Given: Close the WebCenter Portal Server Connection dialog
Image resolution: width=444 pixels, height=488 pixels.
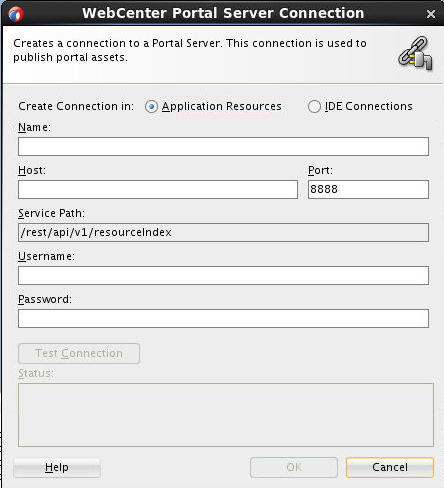Looking at the screenshot, I should tap(431, 14).
